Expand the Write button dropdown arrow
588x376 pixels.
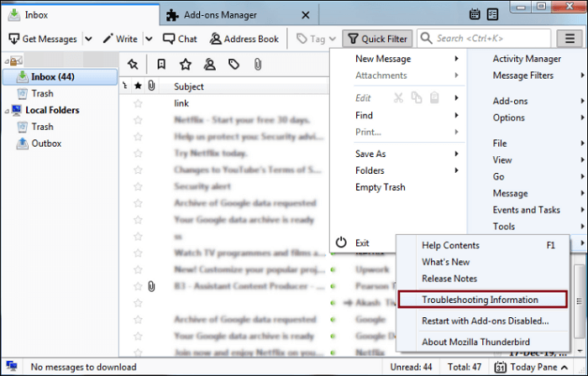pos(149,39)
